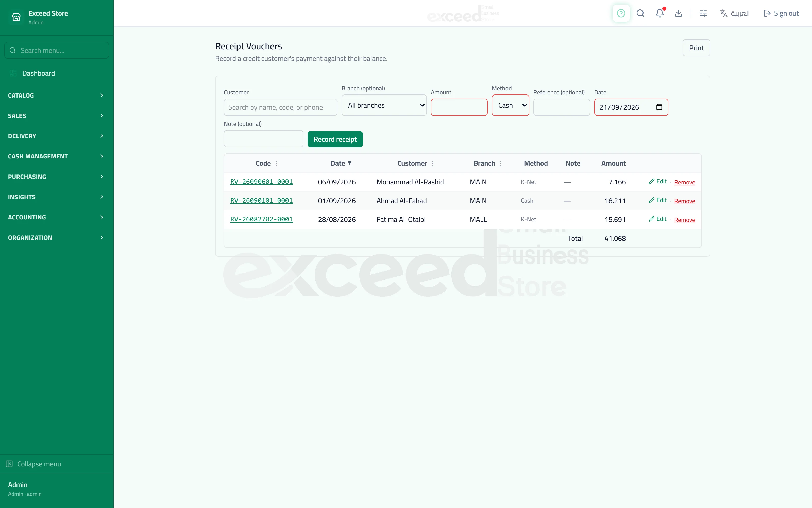Edit the Fatima Al-Otaibi receipt
This screenshot has width=812, height=508.
[x=658, y=219]
